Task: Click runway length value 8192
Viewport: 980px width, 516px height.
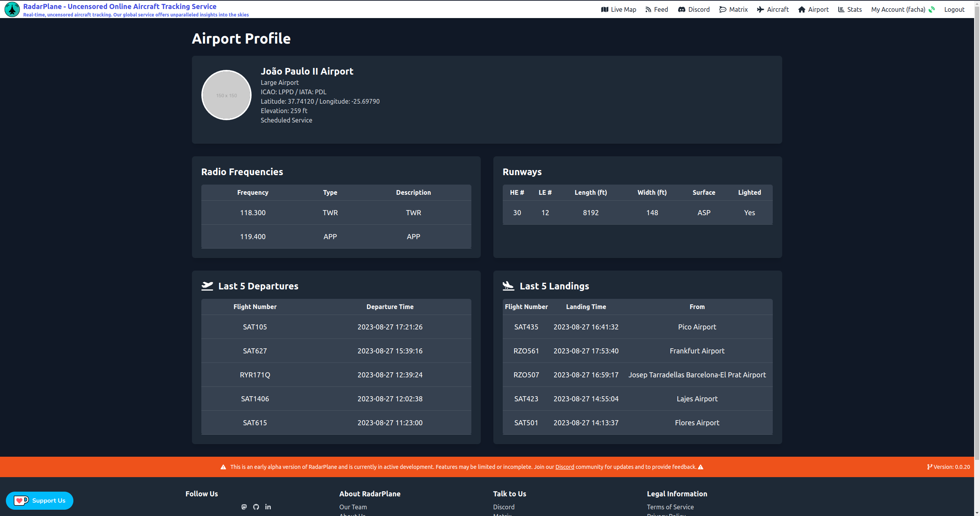Action: (591, 212)
